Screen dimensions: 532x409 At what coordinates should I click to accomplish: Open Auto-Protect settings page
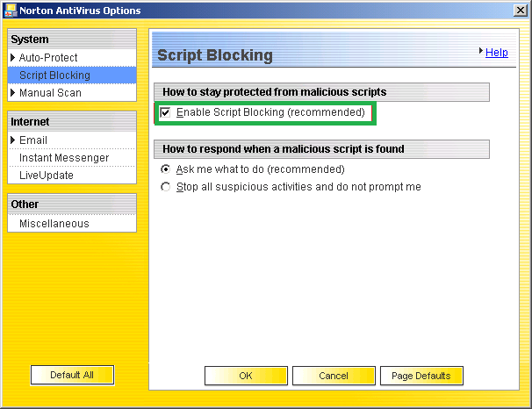click(48, 58)
